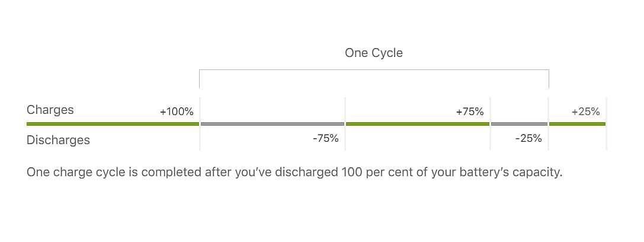Click the +75% charge value
This screenshot has width=644, height=242.
(x=470, y=112)
